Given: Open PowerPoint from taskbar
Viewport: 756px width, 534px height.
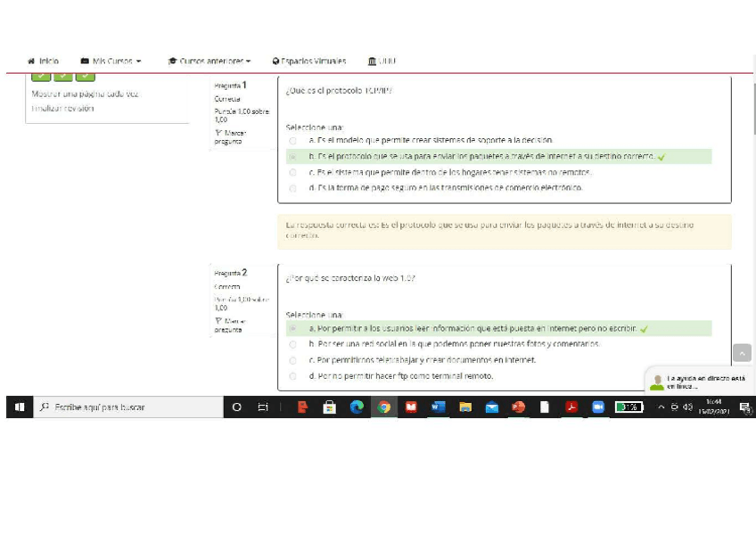Looking at the screenshot, I should click(518, 407).
